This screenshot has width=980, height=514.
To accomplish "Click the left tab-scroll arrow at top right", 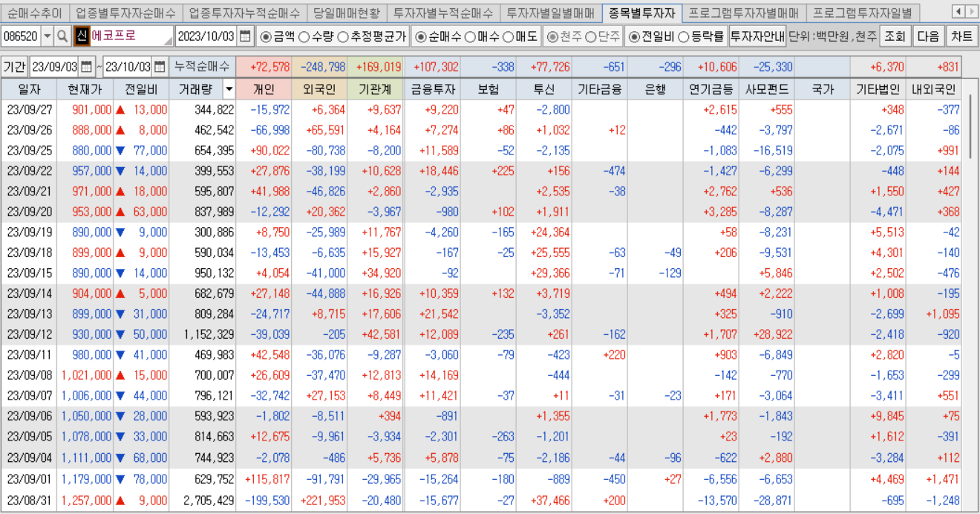I will 960,12.
